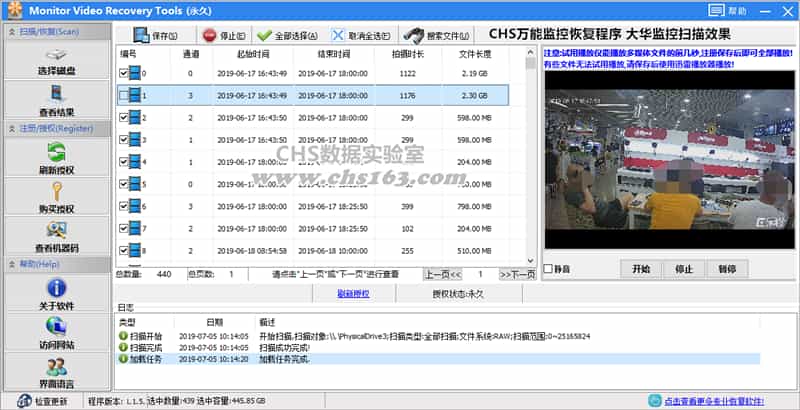800x410 pixels.
Task: Select the 扫描完成 log row
Action: 439,348
